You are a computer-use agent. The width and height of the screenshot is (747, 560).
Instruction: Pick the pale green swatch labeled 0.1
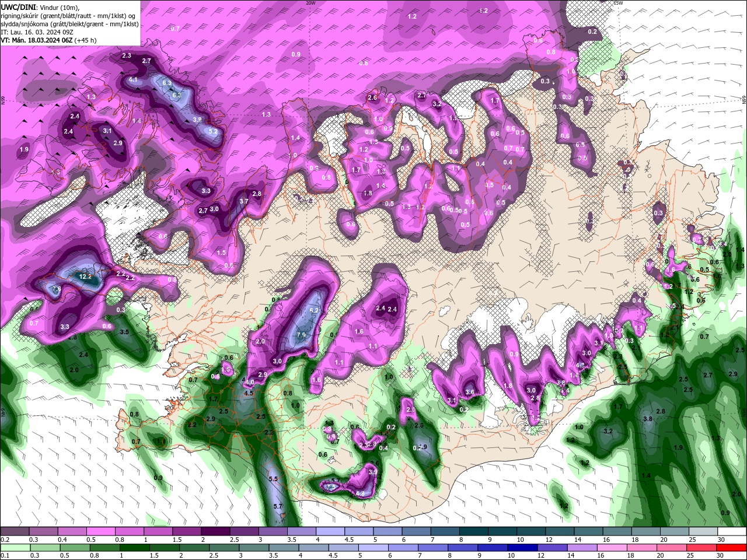(15, 547)
